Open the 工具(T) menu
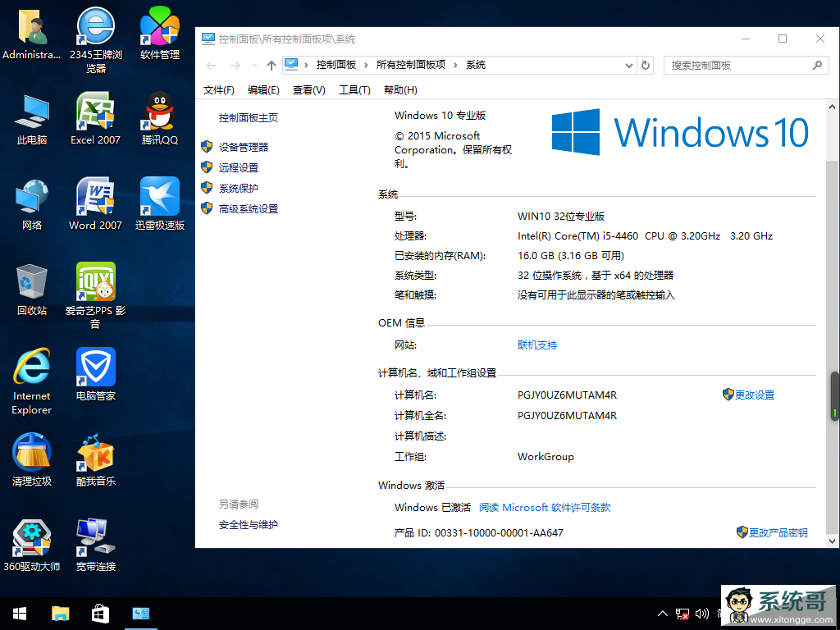This screenshot has height=630, width=840. pyautogui.click(x=354, y=90)
